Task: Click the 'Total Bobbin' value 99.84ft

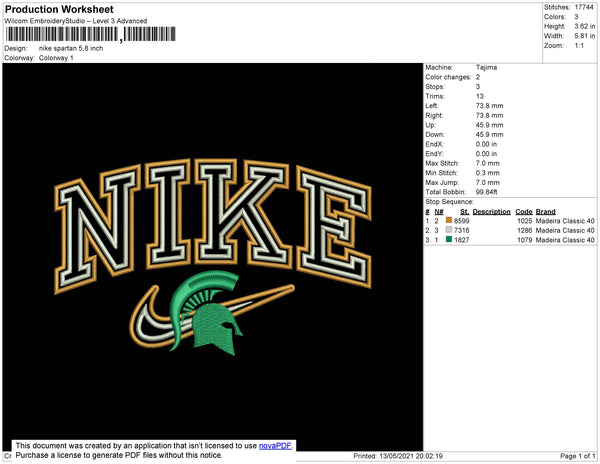Action: pos(486,192)
